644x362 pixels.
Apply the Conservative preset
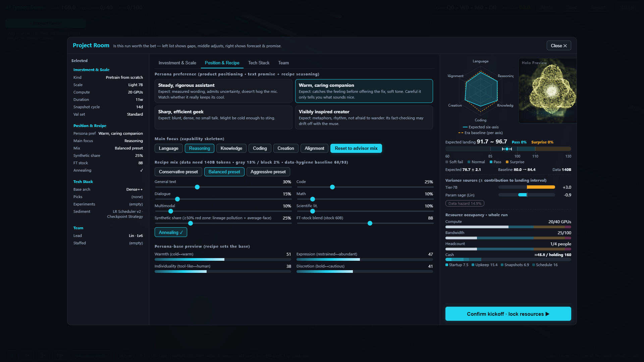pos(178,172)
